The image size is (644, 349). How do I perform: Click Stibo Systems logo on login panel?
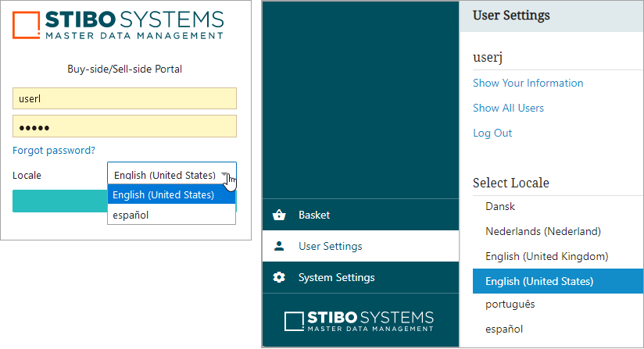coord(119,25)
